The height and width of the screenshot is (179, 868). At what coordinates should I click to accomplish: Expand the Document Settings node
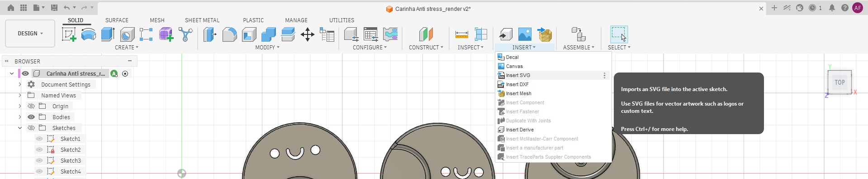pos(20,84)
